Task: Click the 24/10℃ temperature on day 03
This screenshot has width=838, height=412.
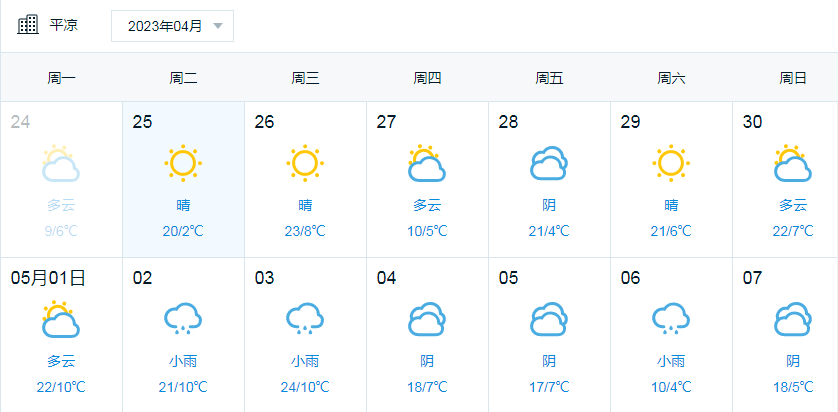Action: click(x=305, y=387)
